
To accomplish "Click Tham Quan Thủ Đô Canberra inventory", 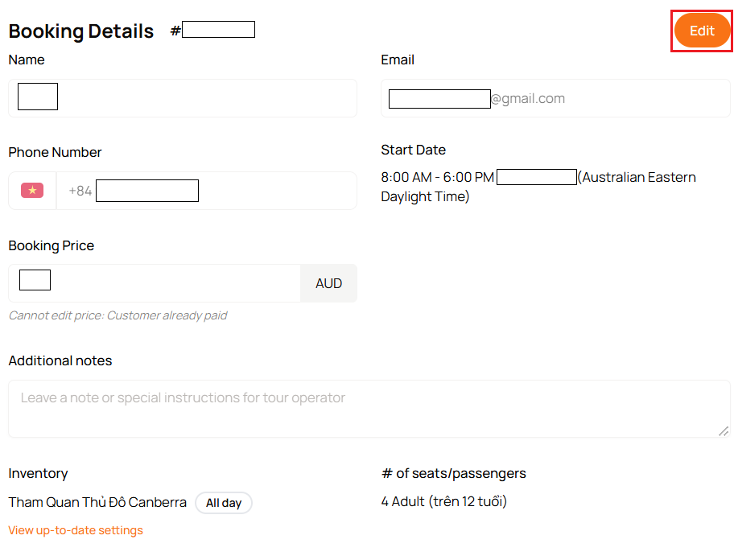I will [x=97, y=502].
